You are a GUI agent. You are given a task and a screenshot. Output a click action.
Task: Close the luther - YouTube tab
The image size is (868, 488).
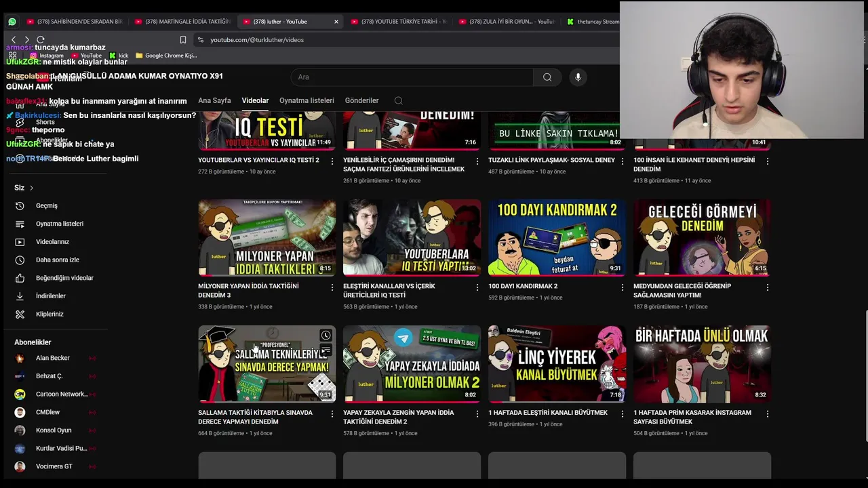[336, 22]
